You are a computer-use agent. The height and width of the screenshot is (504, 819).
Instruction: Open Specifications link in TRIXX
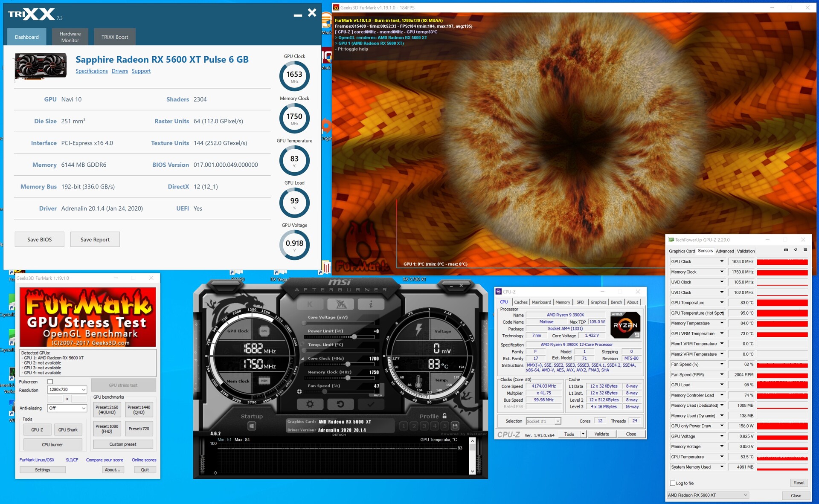[92, 71]
